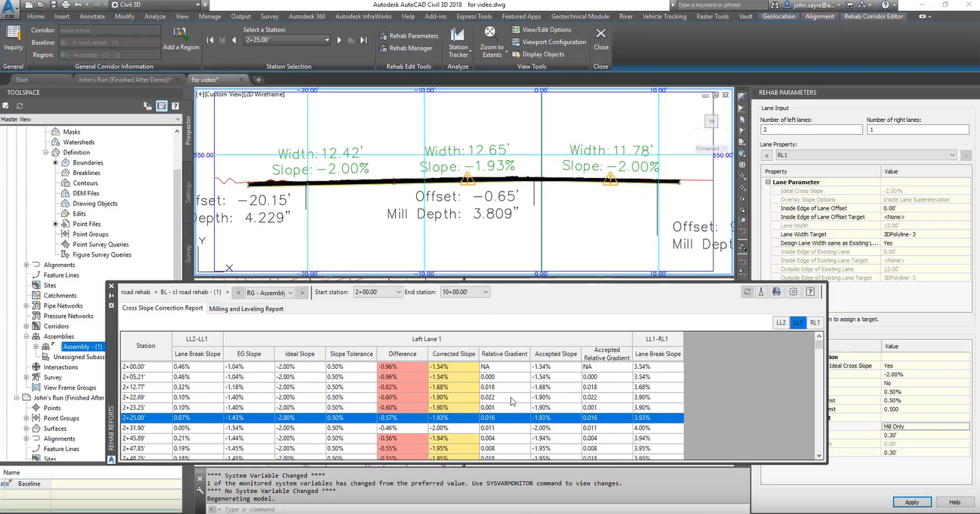980x514 pixels.
Task: Toggle the LL2 lane button
Action: (781, 322)
